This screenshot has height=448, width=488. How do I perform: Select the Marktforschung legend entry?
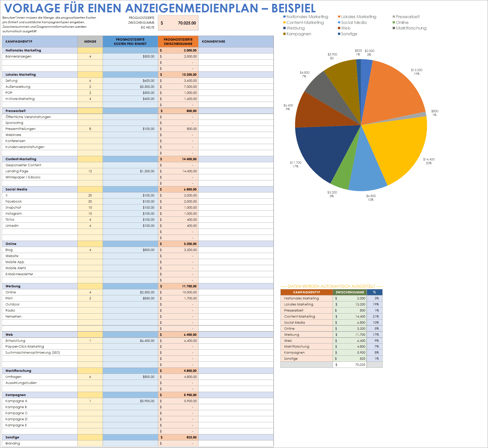(410, 28)
